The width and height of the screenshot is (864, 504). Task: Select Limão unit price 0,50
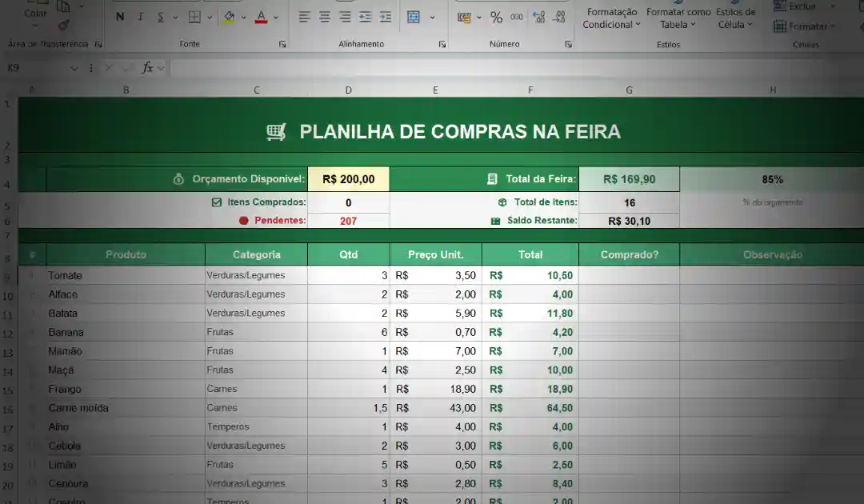[x=435, y=465]
